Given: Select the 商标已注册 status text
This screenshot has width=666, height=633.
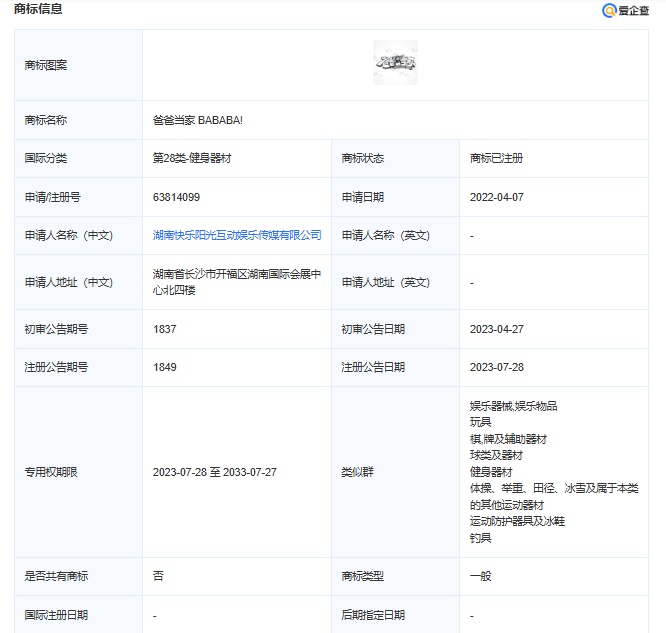Looking at the screenshot, I should coord(496,158).
